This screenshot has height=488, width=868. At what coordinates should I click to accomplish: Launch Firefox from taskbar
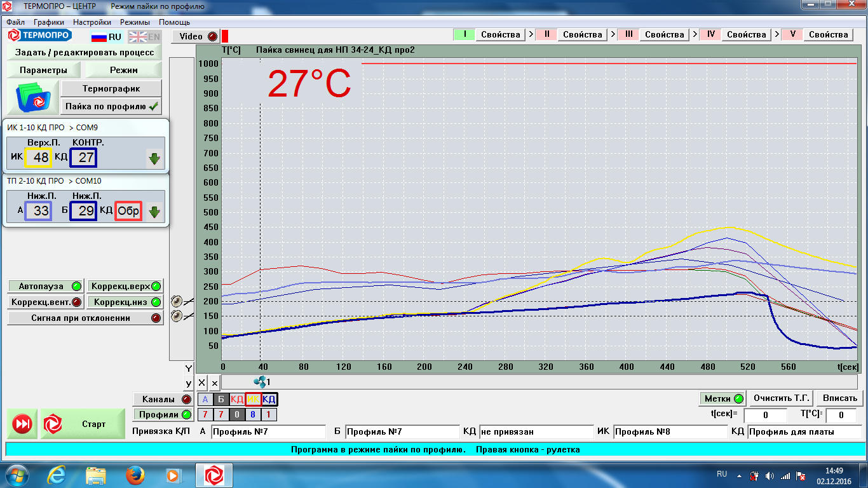(x=135, y=475)
